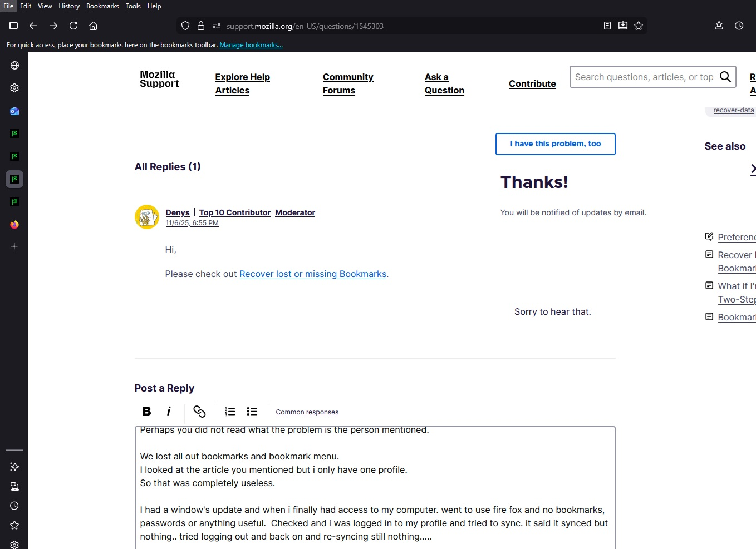756x549 pixels.
Task: Open the Ask a Question page
Action: coord(444,83)
